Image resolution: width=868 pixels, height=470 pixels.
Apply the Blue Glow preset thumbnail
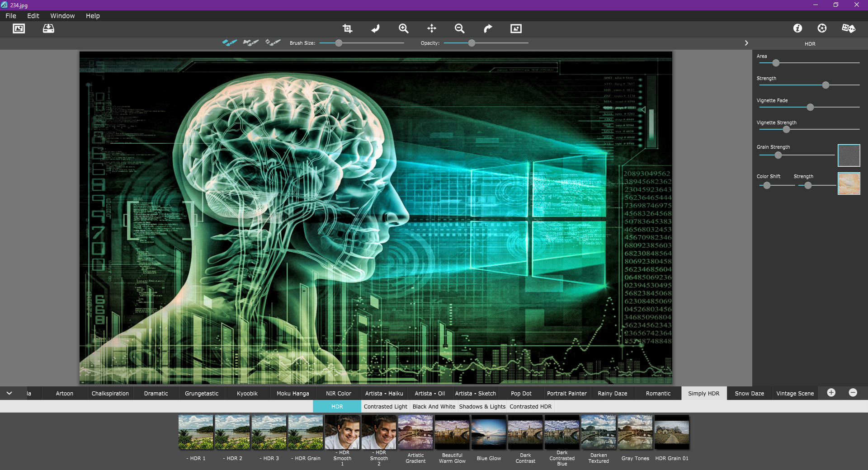tap(489, 432)
